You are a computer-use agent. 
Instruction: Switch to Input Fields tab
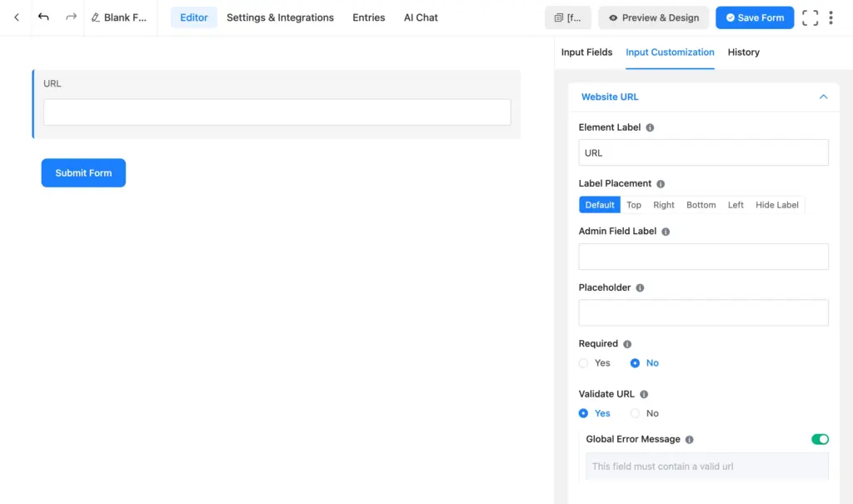pyautogui.click(x=586, y=52)
